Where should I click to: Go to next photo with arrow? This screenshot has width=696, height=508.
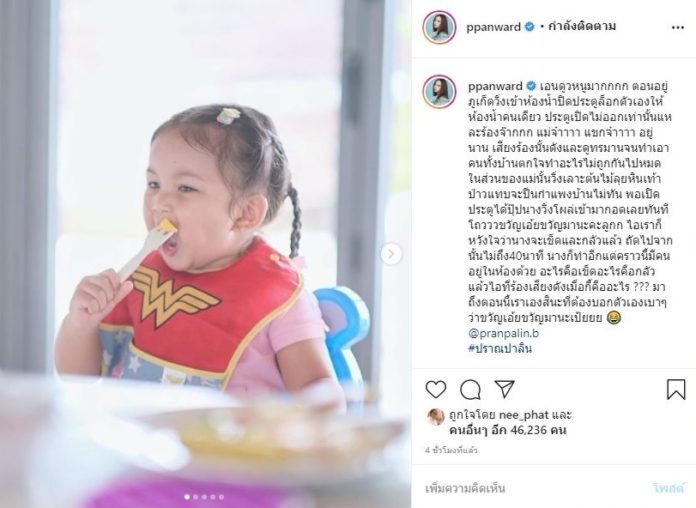[391, 254]
